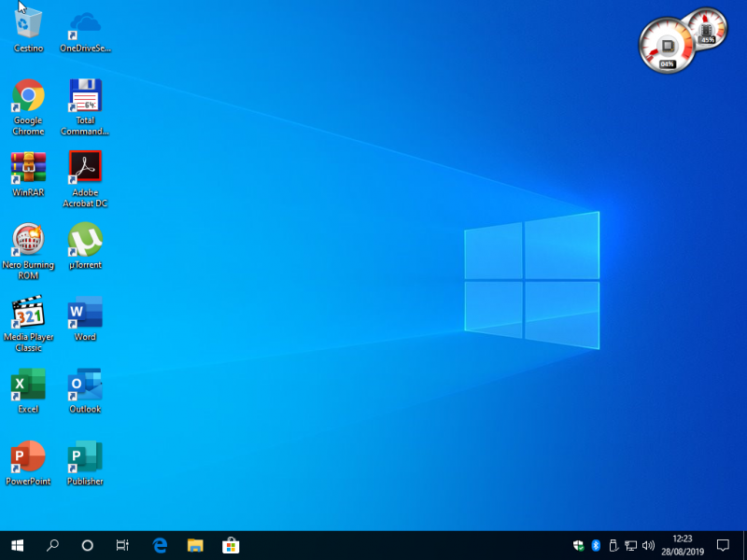The height and width of the screenshot is (560, 747).
Task: Open the Start menu
Action: tap(16, 545)
